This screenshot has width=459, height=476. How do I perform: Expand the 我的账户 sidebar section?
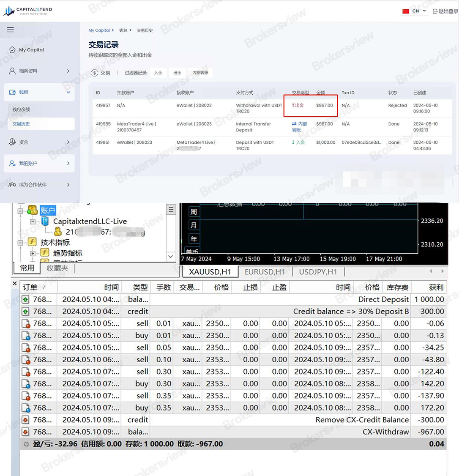click(x=68, y=164)
